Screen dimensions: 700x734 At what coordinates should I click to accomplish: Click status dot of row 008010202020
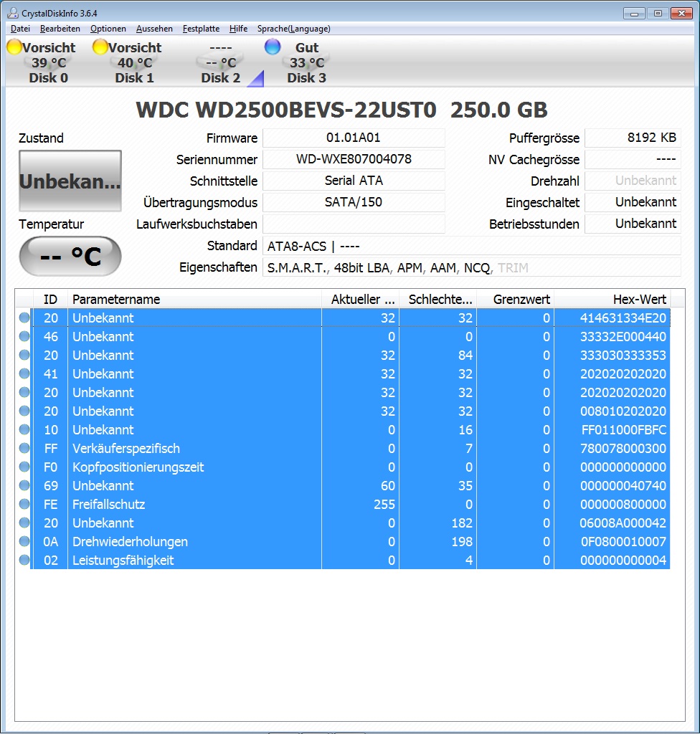tap(24, 411)
